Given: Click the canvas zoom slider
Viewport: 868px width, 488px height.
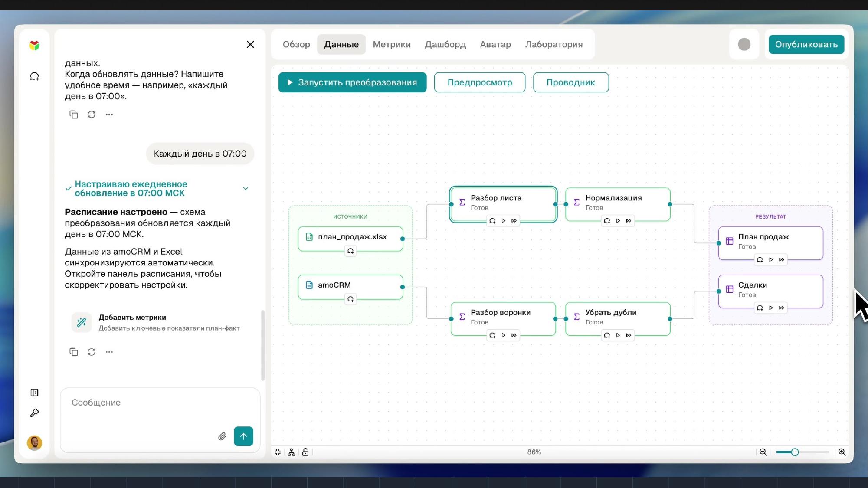Looking at the screenshot, I should coord(802,452).
